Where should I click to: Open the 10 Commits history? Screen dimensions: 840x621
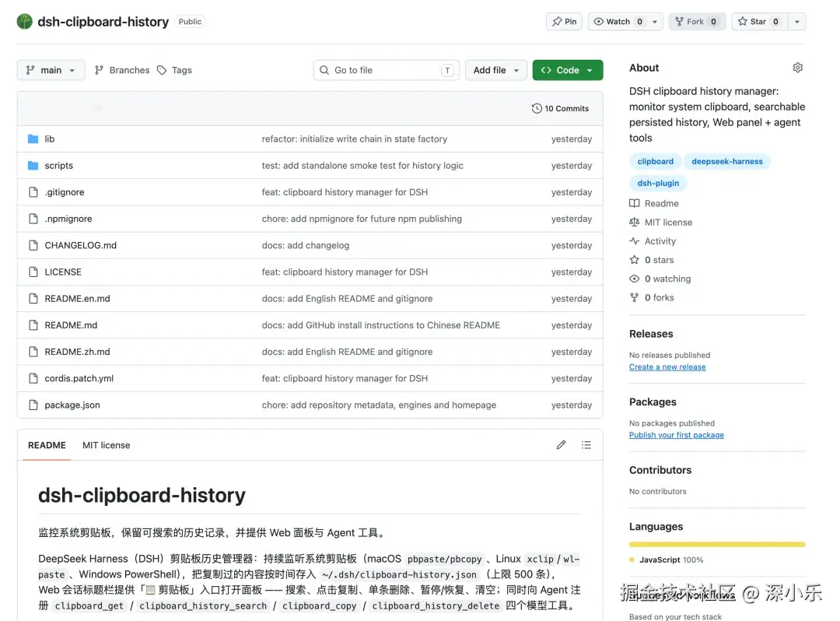coord(560,108)
